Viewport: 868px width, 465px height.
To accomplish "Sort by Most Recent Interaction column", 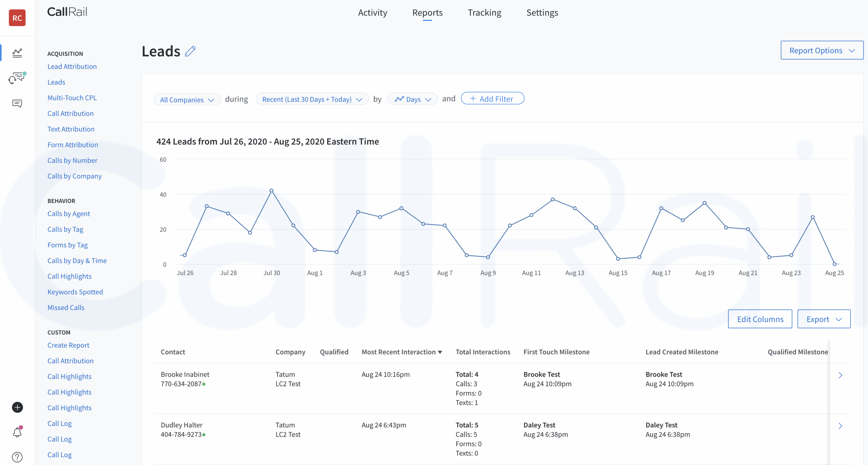I will 401,352.
